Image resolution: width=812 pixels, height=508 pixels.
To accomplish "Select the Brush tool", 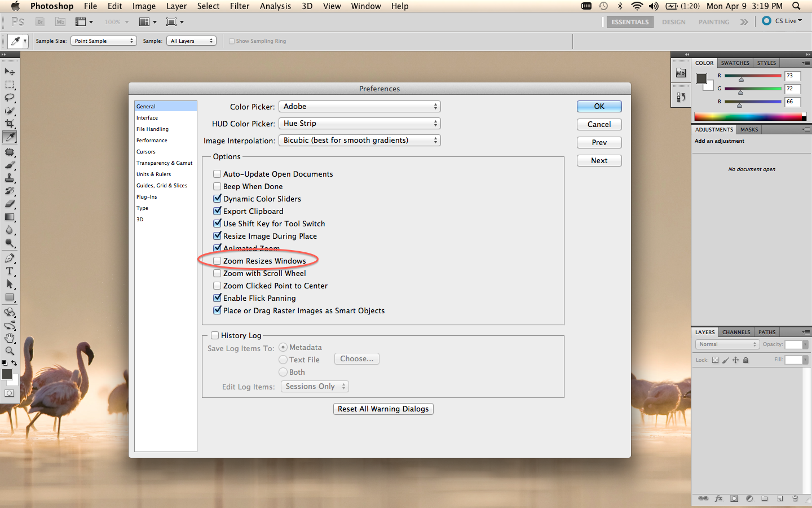I will pos(10,165).
